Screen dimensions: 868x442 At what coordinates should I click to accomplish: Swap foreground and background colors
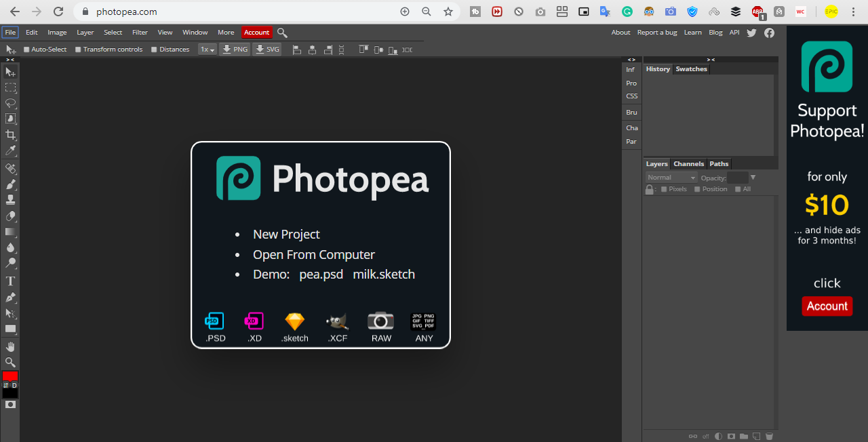coord(5,385)
